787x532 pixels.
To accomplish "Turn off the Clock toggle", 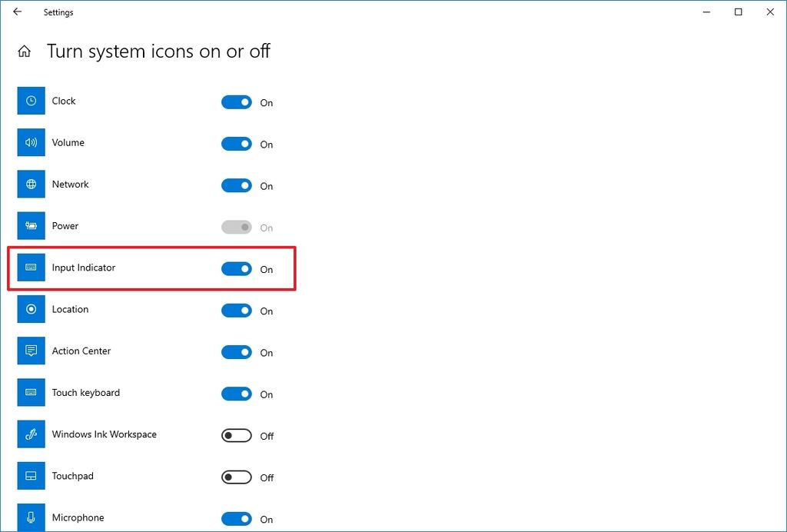I will click(x=236, y=101).
